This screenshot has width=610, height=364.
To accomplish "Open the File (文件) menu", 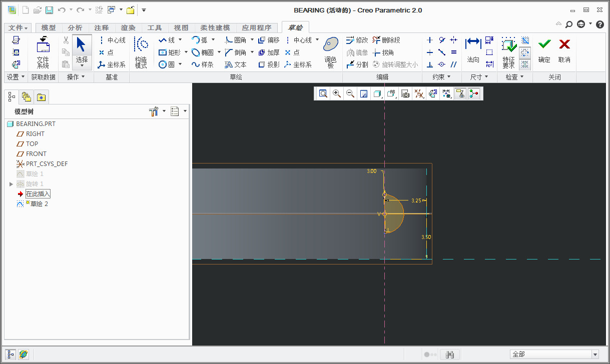I will point(19,28).
